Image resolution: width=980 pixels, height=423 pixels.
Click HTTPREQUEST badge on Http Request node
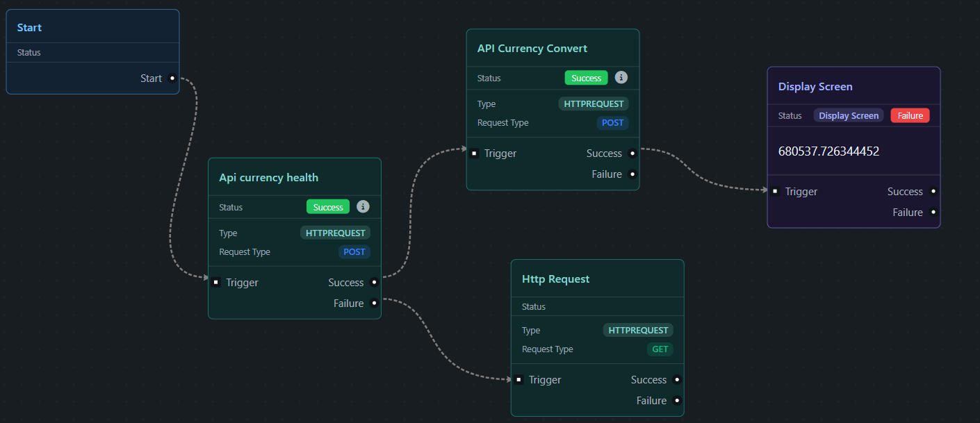coord(638,330)
